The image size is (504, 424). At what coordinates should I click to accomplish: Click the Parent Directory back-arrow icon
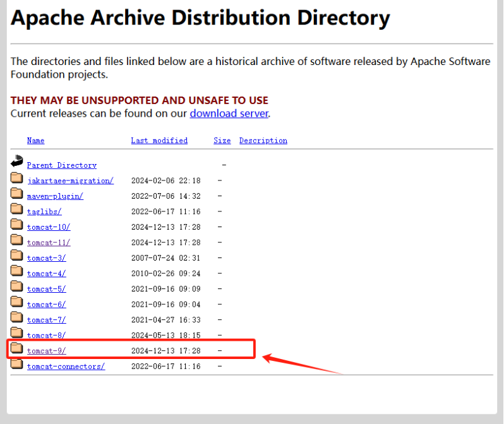point(16,162)
